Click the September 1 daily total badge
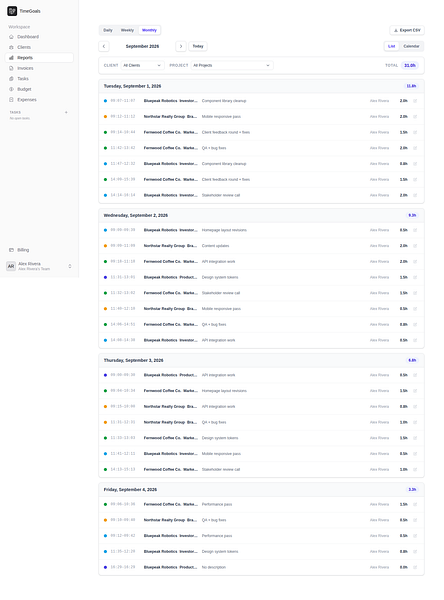The width and height of the screenshot is (444, 600). pos(411,86)
